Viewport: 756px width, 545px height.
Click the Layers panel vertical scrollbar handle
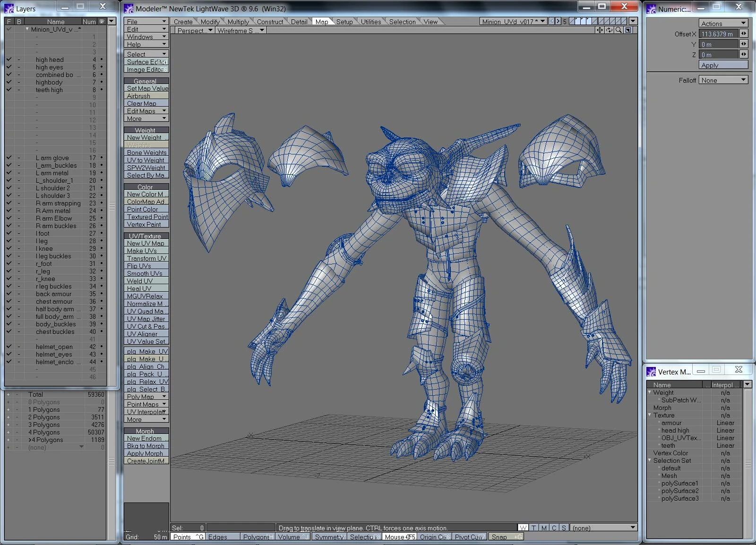[112, 206]
